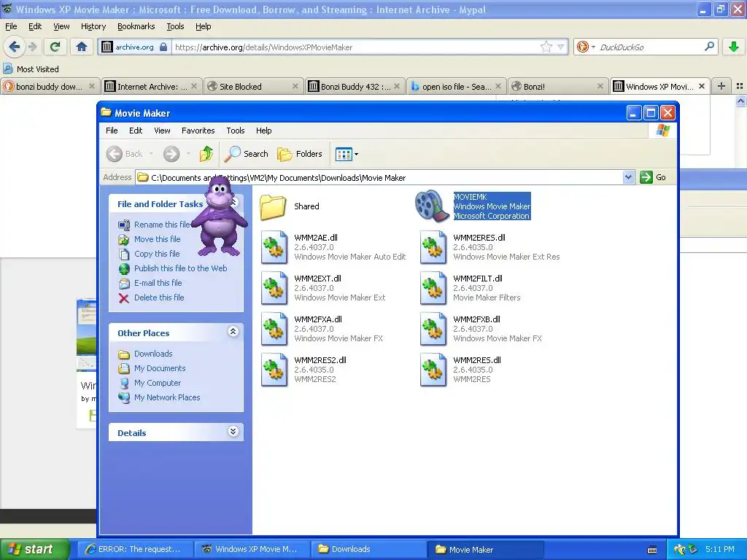Click the Up folder icon in Explorer toolbar
747x560 pixels.
(206, 154)
